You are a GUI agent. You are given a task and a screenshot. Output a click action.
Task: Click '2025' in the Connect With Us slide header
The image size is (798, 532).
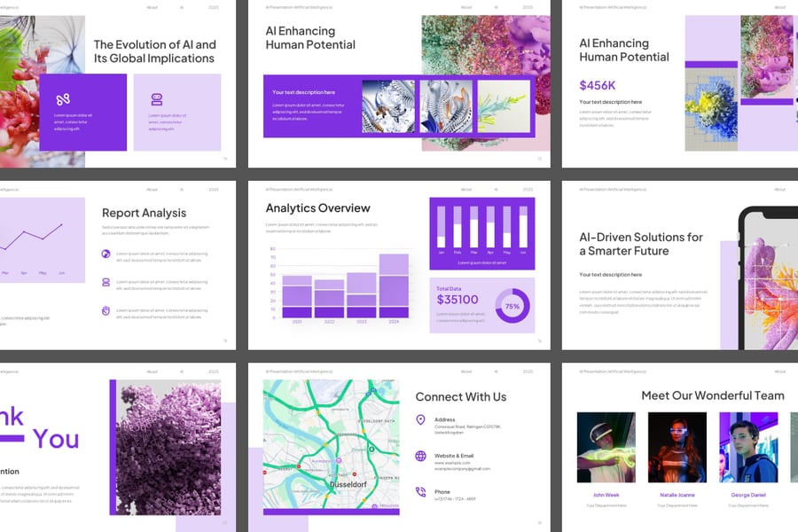coord(528,371)
